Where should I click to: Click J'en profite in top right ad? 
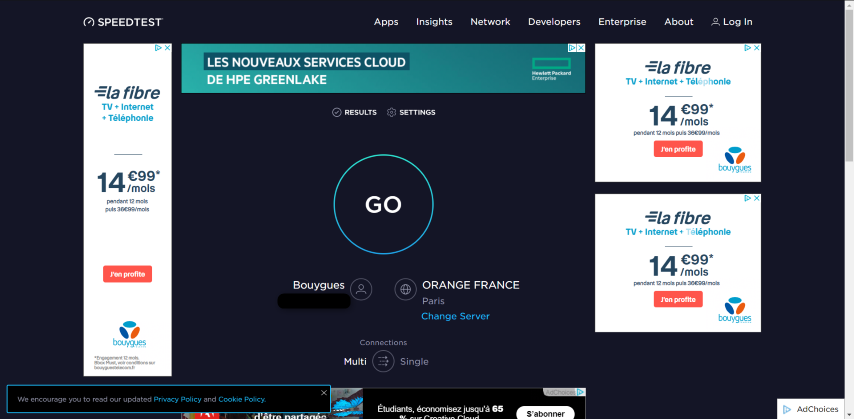(x=678, y=149)
